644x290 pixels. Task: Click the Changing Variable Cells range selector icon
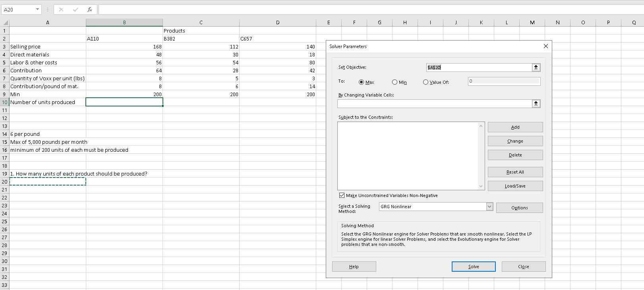536,104
